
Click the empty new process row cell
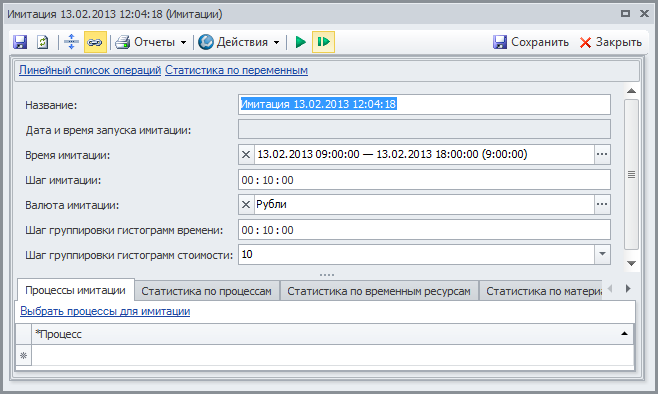pyautogui.click(x=332, y=356)
